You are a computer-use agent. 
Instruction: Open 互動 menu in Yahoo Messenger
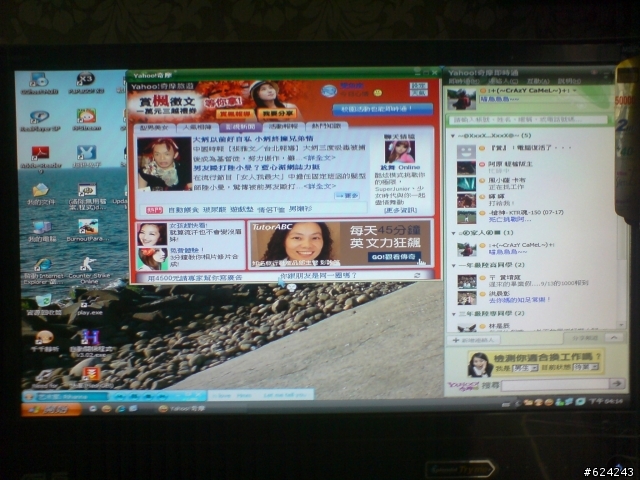[538, 81]
